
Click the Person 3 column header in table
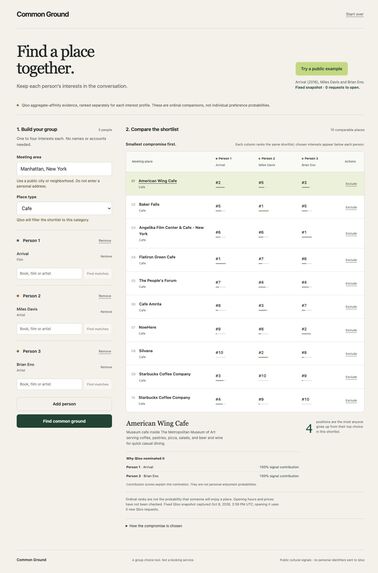[310, 159]
